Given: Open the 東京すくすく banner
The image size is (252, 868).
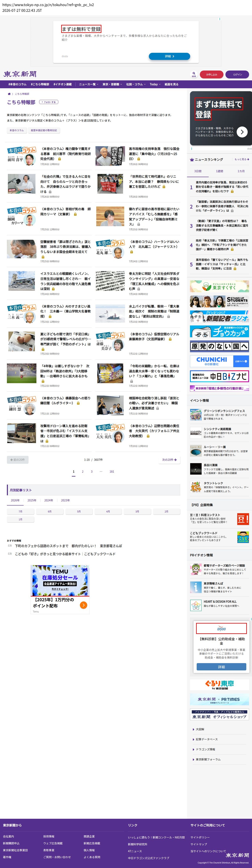Looking at the screenshot, I should pos(219,286).
